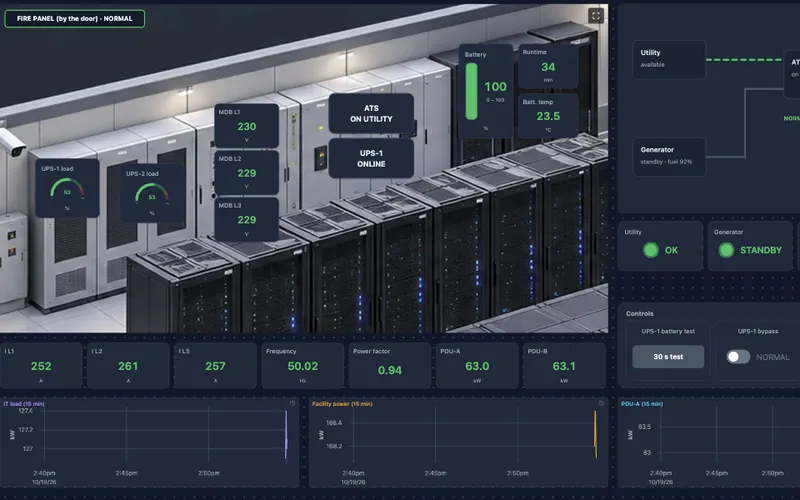Click the FIRE PANEL NORMAL status badge
The width and height of the screenshot is (800, 500).
(74, 19)
